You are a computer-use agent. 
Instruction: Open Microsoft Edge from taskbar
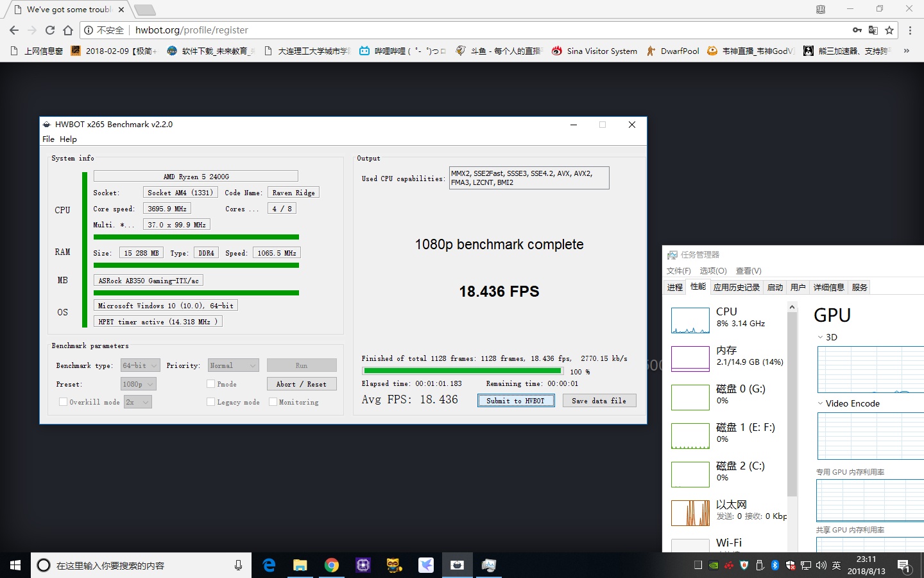(x=269, y=565)
